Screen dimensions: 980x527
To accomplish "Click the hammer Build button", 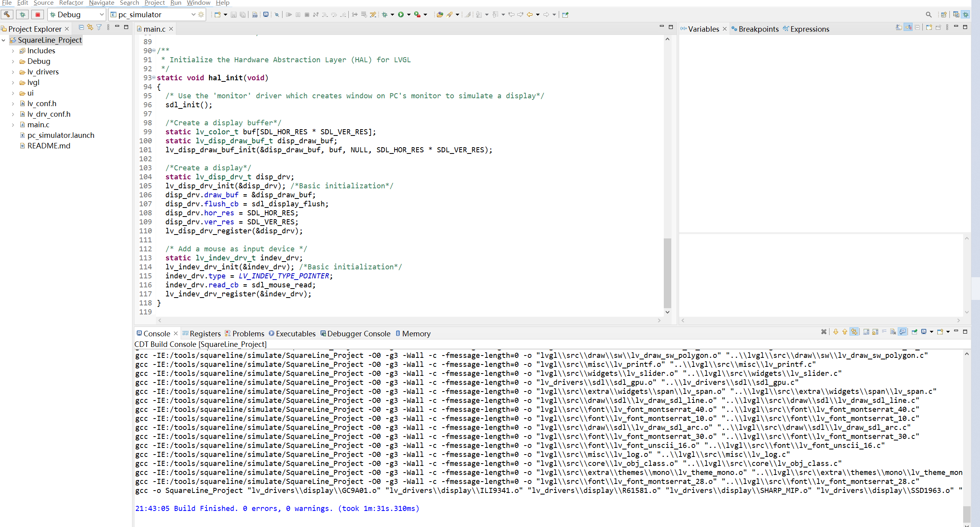I will point(7,14).
